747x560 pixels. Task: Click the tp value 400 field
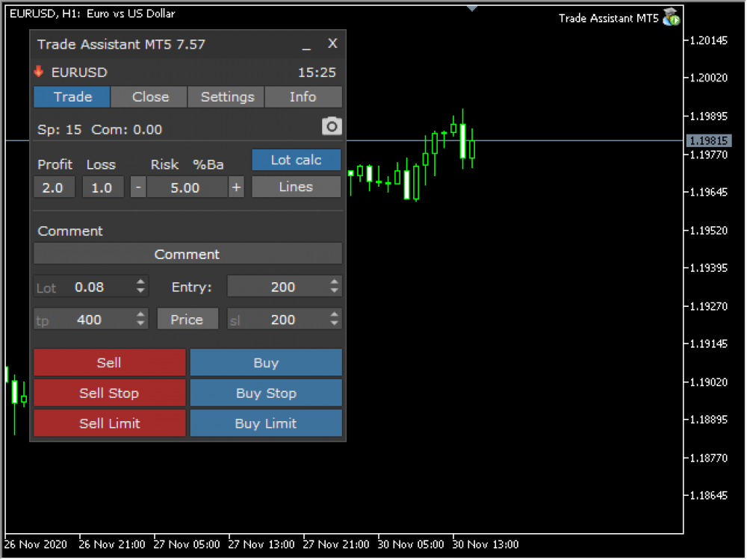click(90, 320)
